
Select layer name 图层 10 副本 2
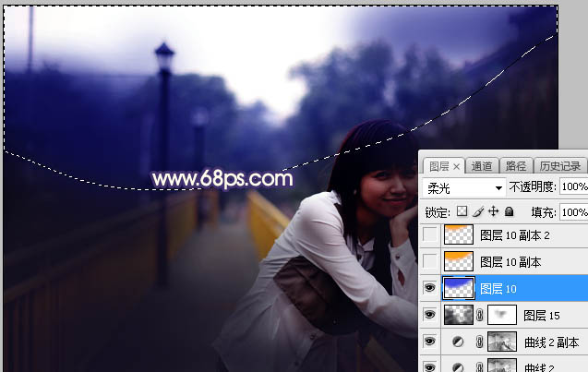pos(515,235)
